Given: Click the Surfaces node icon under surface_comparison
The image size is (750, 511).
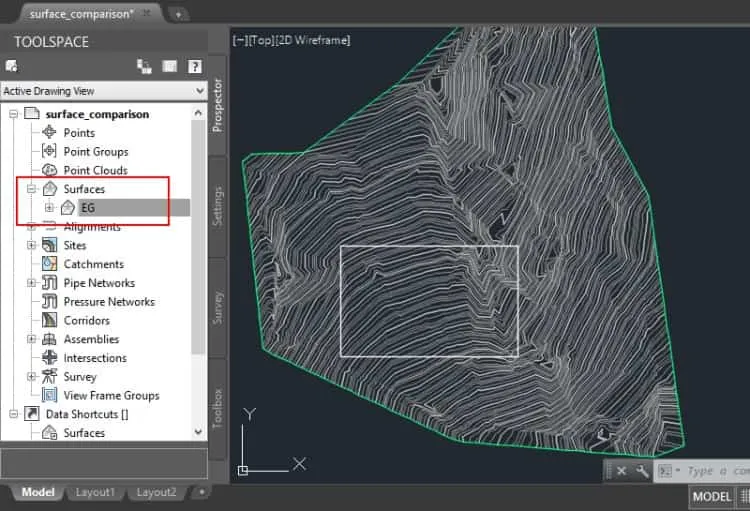Looking at the screenshot, I should tap(50, 189).
